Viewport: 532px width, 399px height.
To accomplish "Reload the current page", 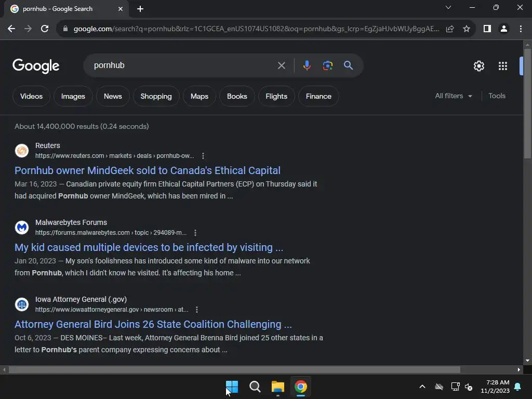I will 45,29.
